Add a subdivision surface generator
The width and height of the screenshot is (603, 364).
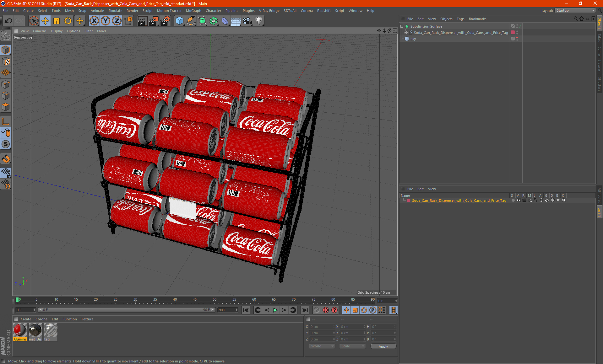pyautogui.click(x=202, y=21)
